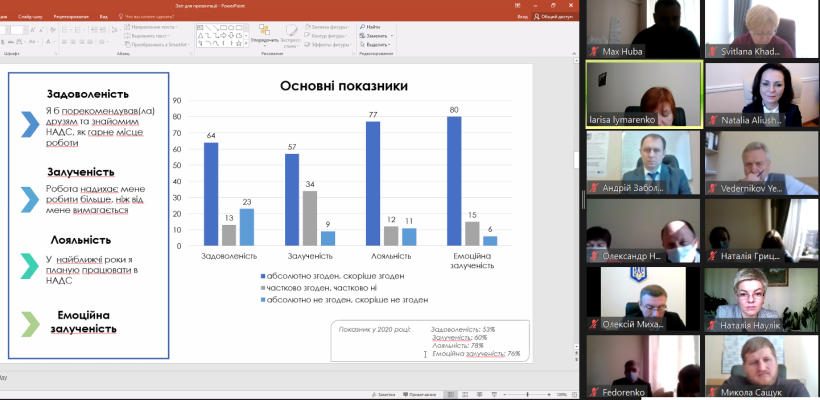Click the zoom slider handle
The height and width of the screenshot is (400, 820).
(x=527, y=394)
